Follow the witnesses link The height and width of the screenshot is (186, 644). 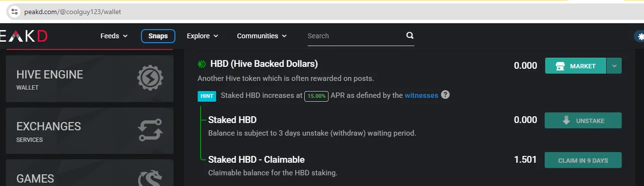(421, 95)
